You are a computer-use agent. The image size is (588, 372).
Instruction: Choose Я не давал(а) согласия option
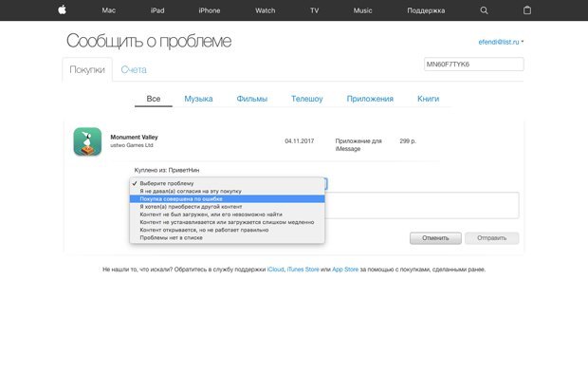[227, 191]
